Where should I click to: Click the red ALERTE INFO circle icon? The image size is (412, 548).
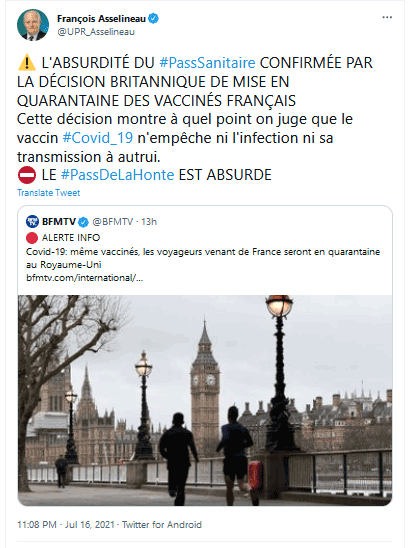click(x=32, y=238)
